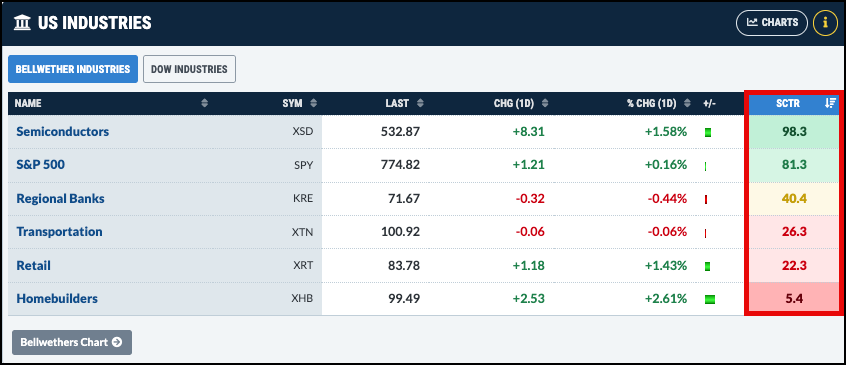Click the XRT symbol

[x=303, y=266]
